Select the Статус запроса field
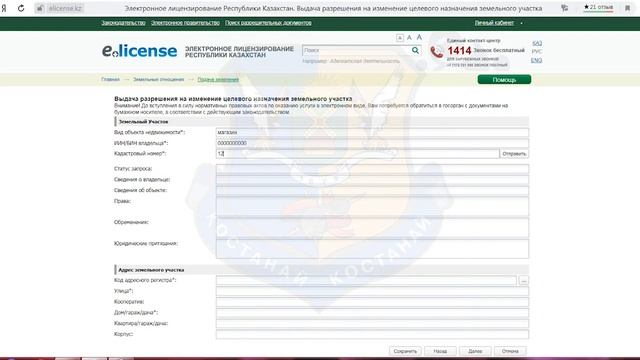The height and width of the screenshot is (360, 640). coord(372,169)
